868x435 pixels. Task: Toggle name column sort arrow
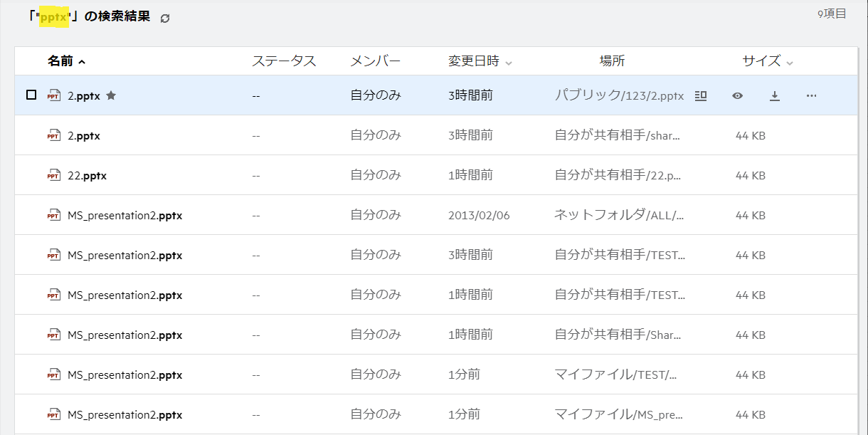coord(82,62)
